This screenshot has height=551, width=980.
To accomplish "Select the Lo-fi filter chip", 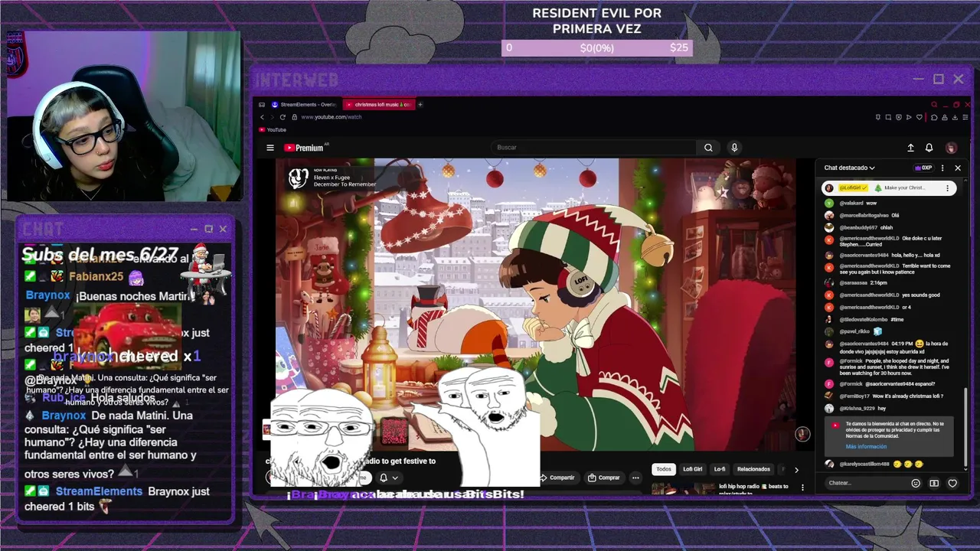I will (x=720, y=469).
